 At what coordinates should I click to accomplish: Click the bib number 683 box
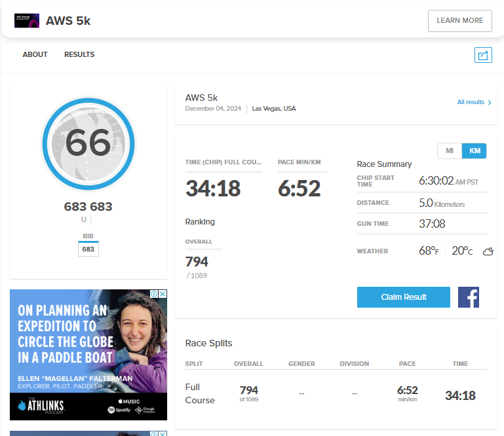tap(88, 249)
